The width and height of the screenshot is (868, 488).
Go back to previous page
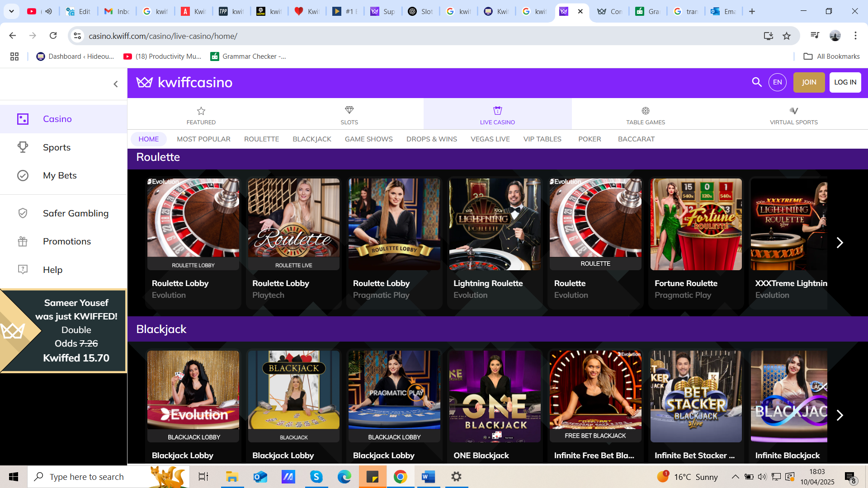pos(13,36)
